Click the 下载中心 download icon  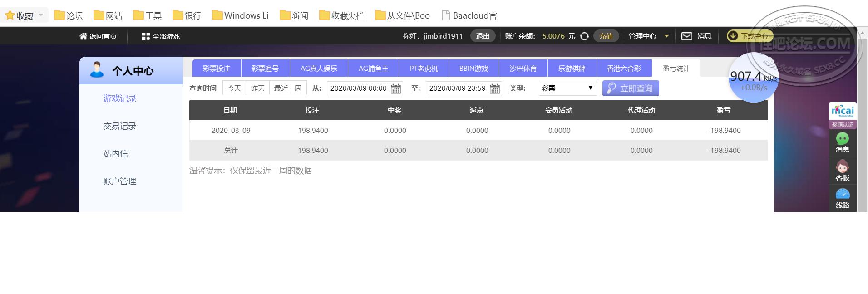click(x=732, y=36)
